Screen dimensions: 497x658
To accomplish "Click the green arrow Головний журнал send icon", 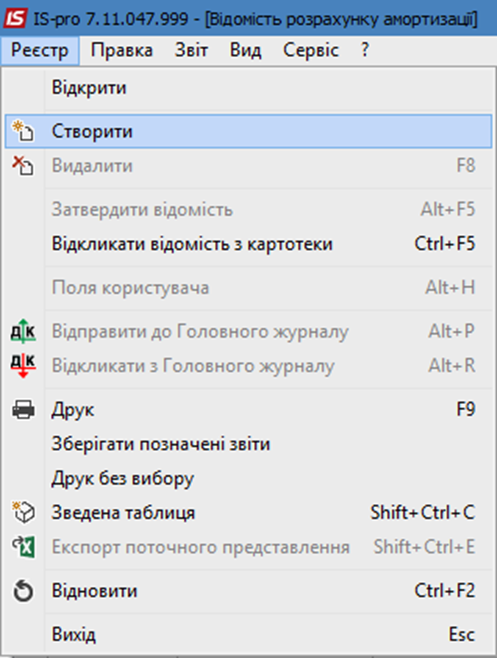I will pyautogui.click(x=23, y=332).
